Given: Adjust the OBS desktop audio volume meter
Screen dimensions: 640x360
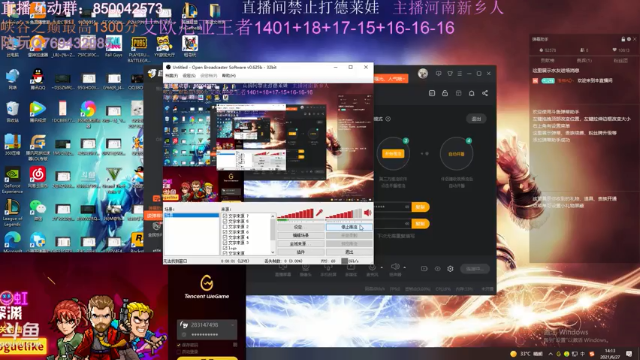Looking at the screenshot, I should pyautogui.click(x=344, y=213).
